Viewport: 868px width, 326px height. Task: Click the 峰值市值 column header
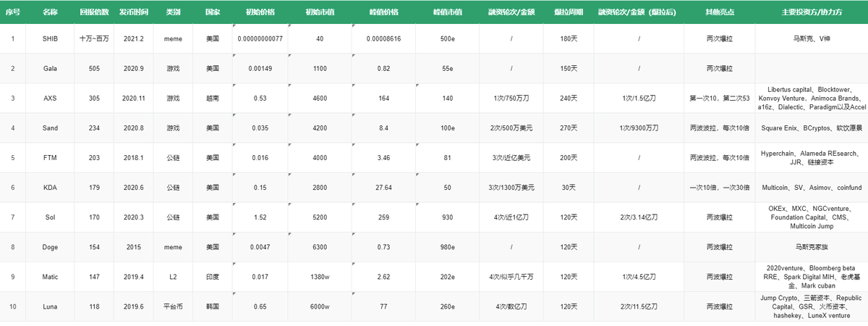coord(447,12)
